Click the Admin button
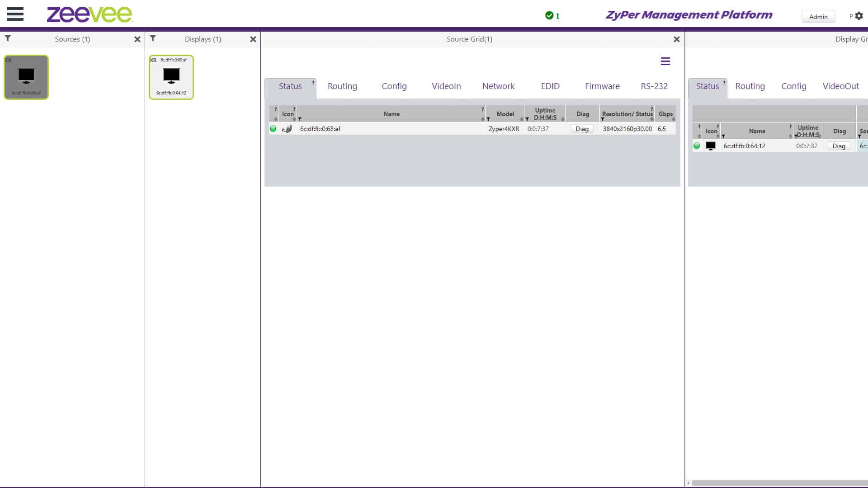Screen dimensions: 868x488 [818, 17]
